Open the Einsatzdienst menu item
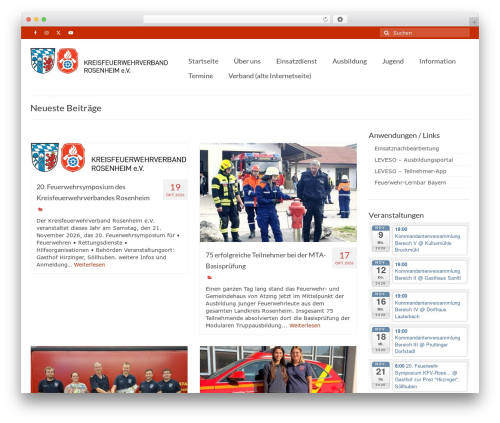 click(x=296, y=61)
